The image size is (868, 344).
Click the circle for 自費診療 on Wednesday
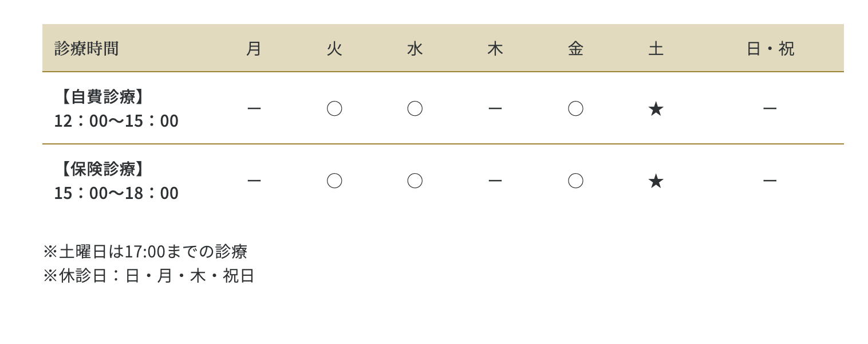pos(415,108)
